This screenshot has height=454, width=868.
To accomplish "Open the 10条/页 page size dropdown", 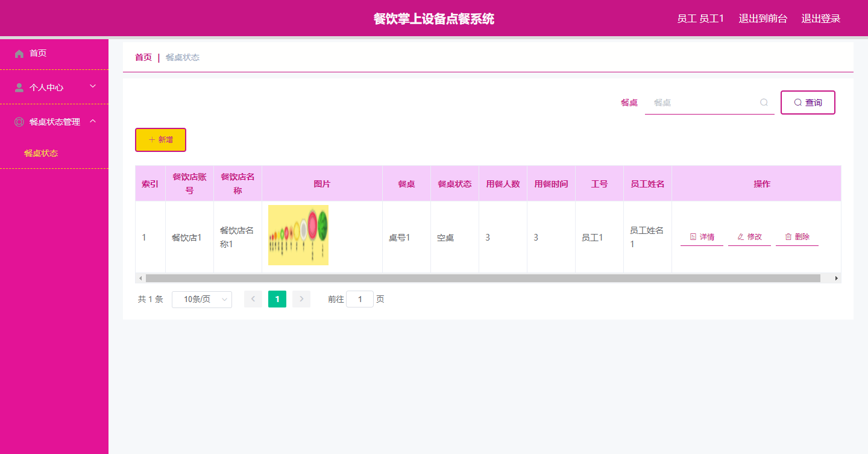I will 202,300.
